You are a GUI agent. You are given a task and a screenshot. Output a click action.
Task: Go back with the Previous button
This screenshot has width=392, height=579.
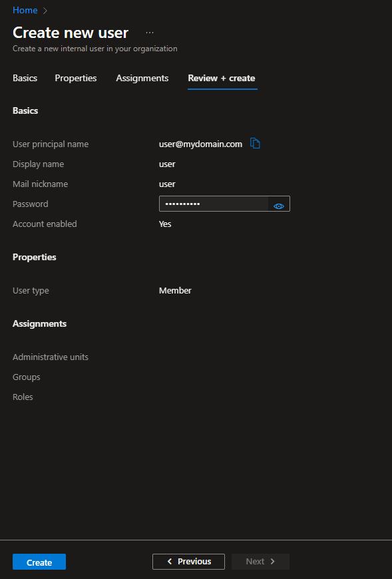click(188, 561)
